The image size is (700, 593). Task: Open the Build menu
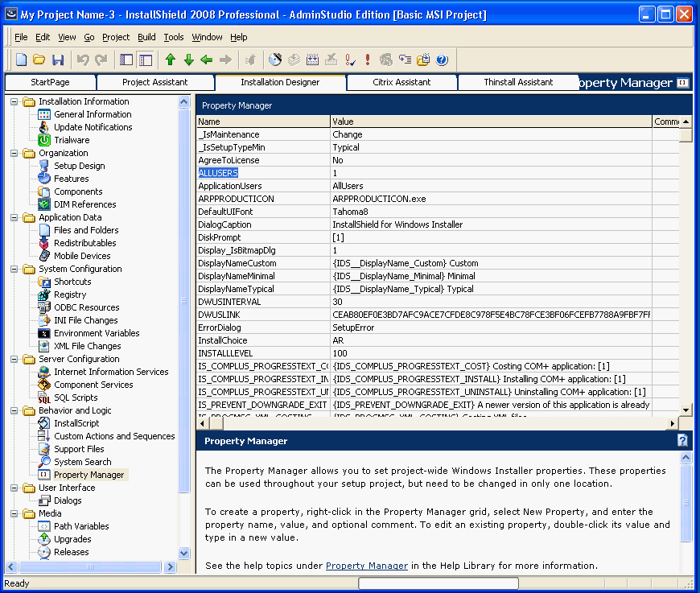coord(146,37)
